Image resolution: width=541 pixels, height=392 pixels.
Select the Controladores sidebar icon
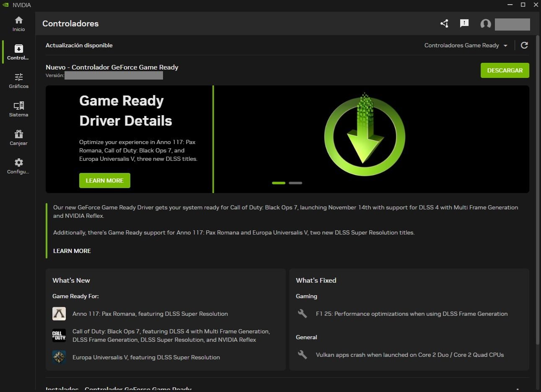[x=18, y=51]
